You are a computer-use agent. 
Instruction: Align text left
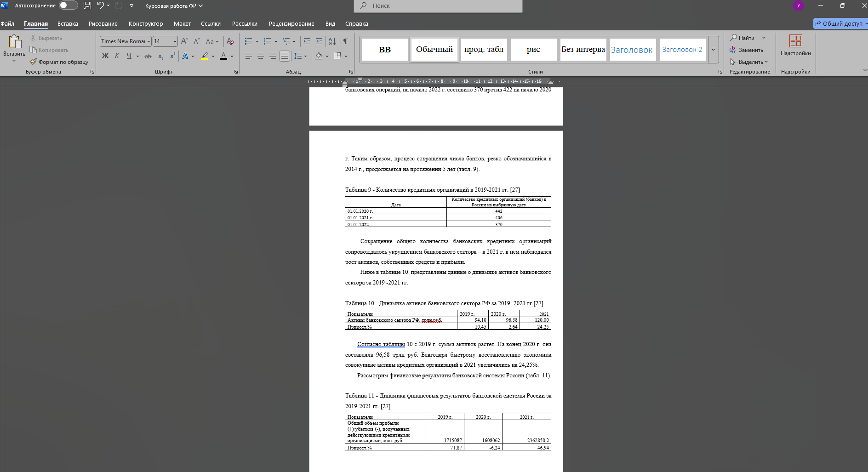249,56
